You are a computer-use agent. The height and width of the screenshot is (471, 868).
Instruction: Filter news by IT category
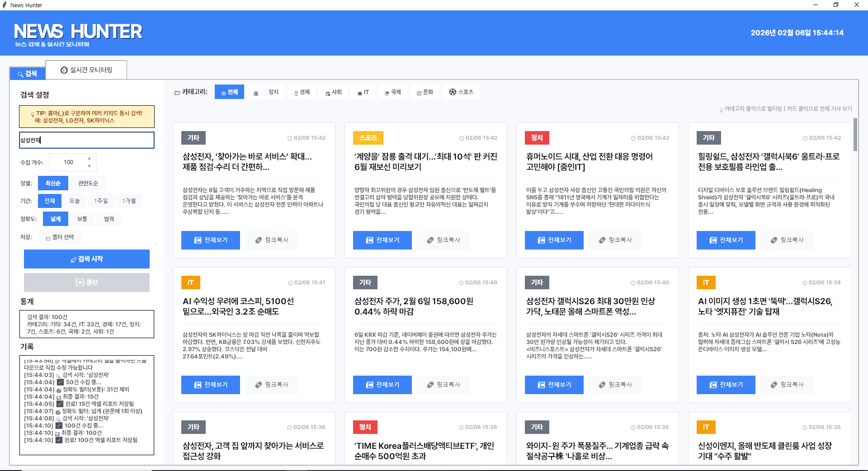pyautogui.click(x=363, y=92)
